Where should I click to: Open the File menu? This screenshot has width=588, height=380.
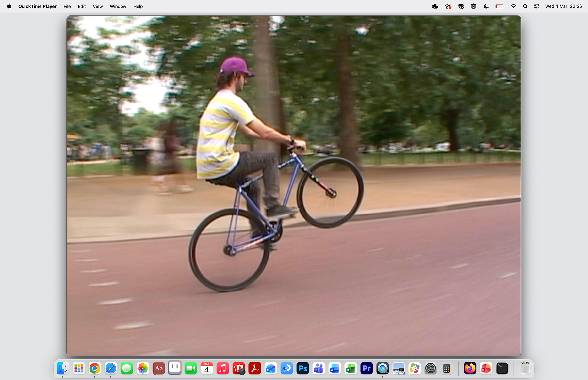pos(67,6)
